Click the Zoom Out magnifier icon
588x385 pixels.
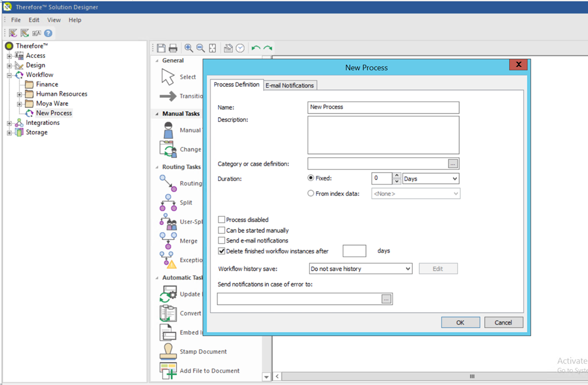200,48
